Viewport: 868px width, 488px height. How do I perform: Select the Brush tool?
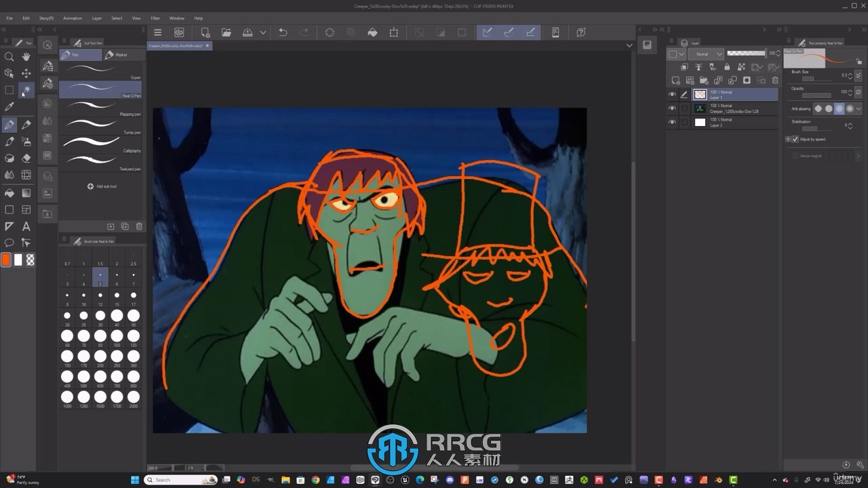pos(9,142)
